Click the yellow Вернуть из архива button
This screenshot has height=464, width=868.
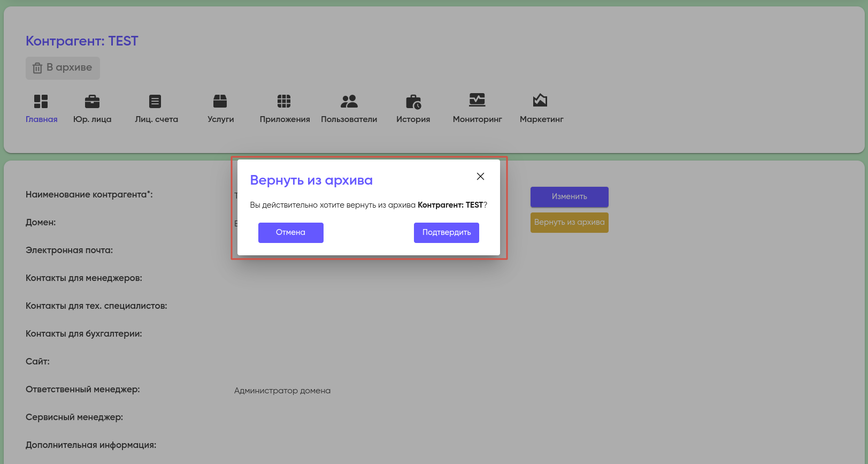[569, 223]
